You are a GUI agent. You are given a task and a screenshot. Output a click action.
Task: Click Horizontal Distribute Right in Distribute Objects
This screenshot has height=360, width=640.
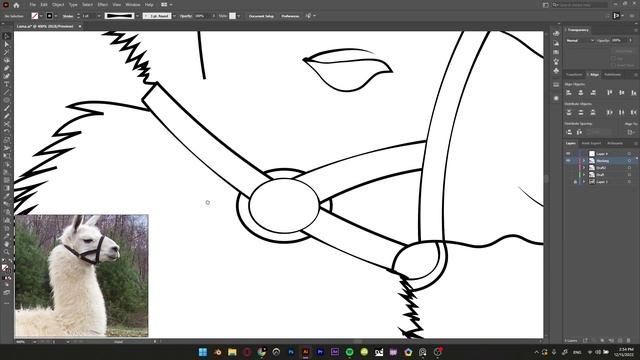(633, 112)
